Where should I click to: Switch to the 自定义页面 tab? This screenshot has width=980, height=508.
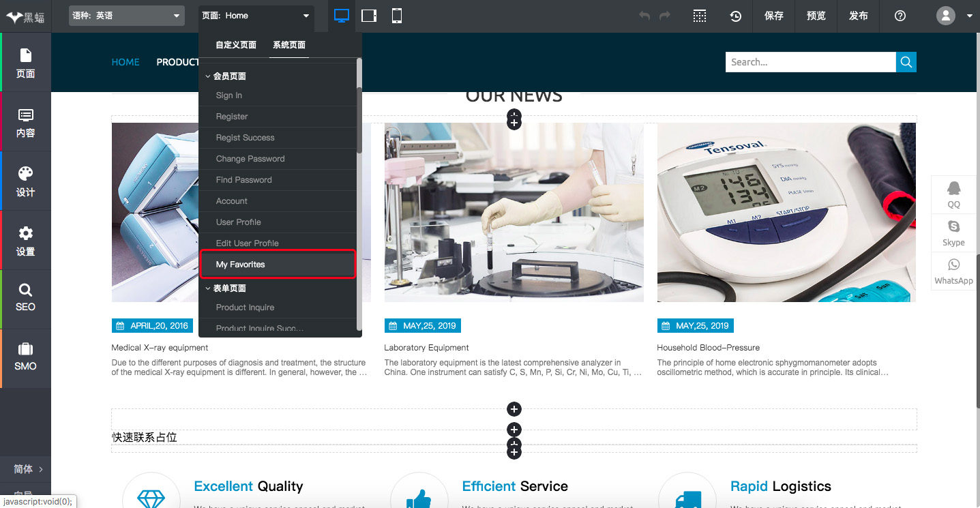click(x=236, y=45)
